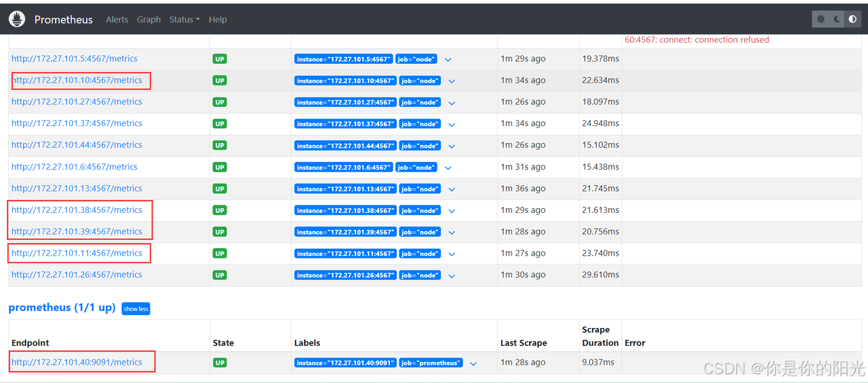
Task: Expand labels for instance 172.27.101.40:9091
Action: [x=473, y=363]
